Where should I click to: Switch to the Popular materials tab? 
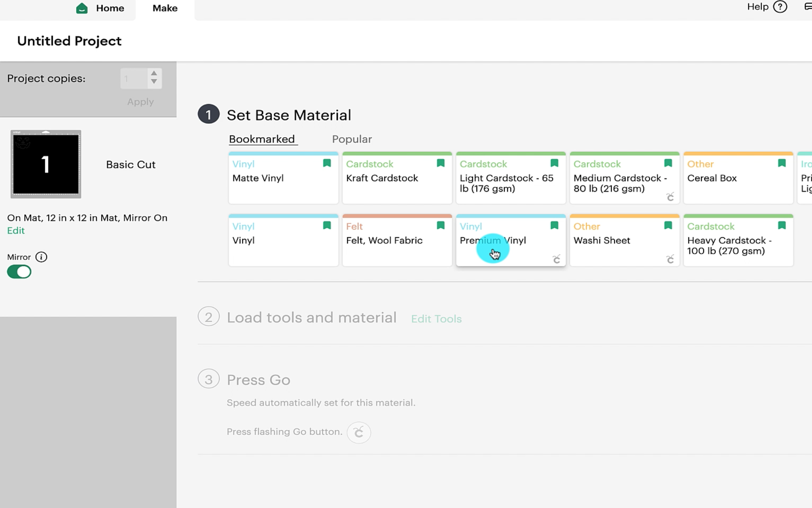(352, 139)
